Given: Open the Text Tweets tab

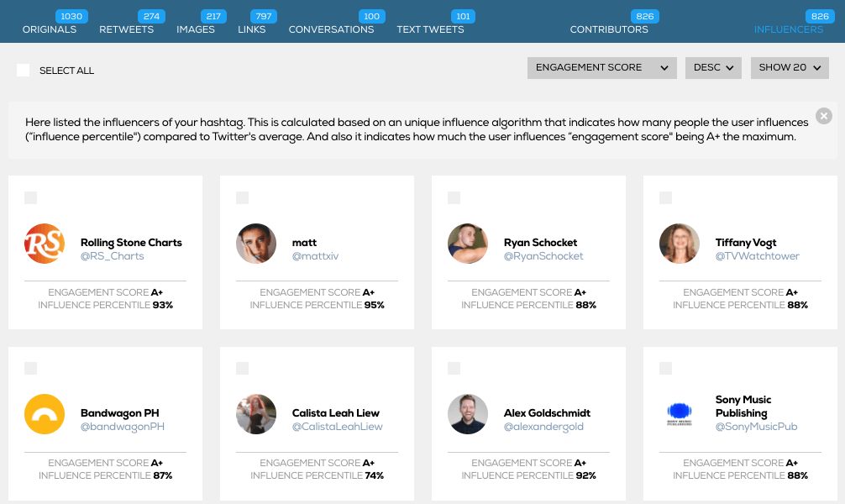Looking at the screenshot, I should (x=430, y=29).
